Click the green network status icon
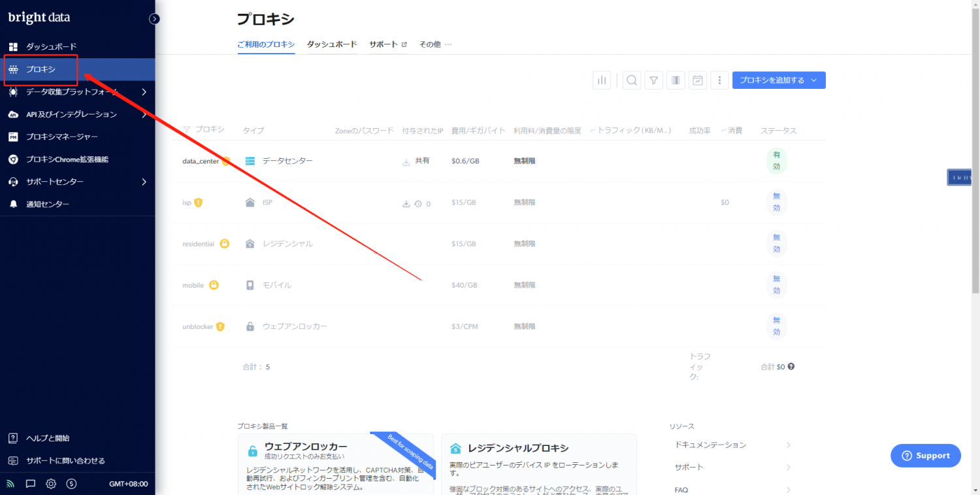980x495 pixels. (10, 484)
